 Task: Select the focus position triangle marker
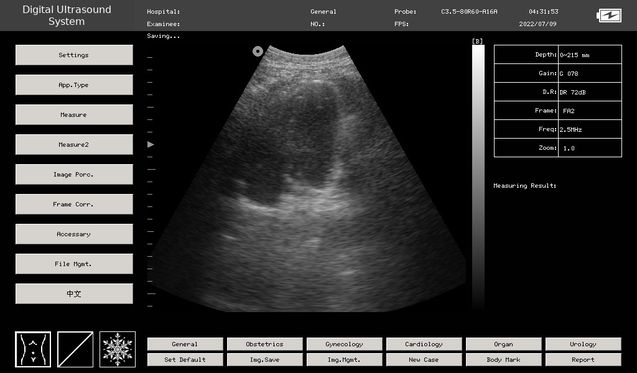pos(151,144)
